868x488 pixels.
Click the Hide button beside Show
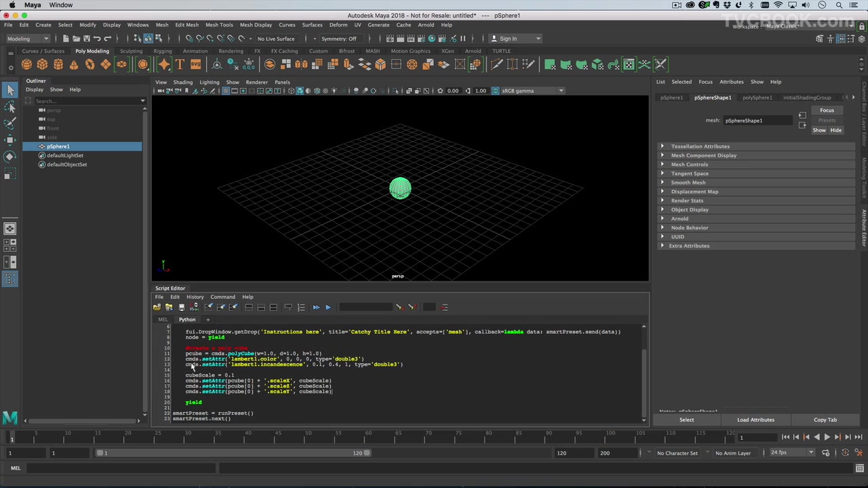tap(835, 130)
